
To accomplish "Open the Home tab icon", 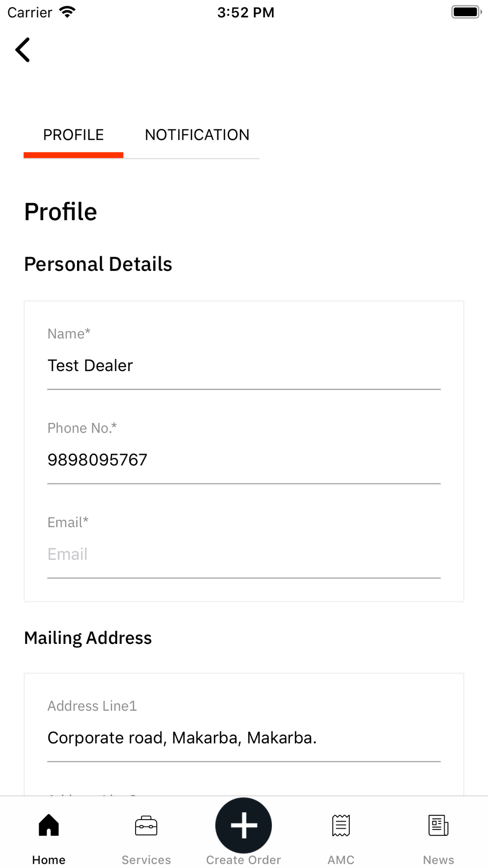I will (x=49, y=825).
